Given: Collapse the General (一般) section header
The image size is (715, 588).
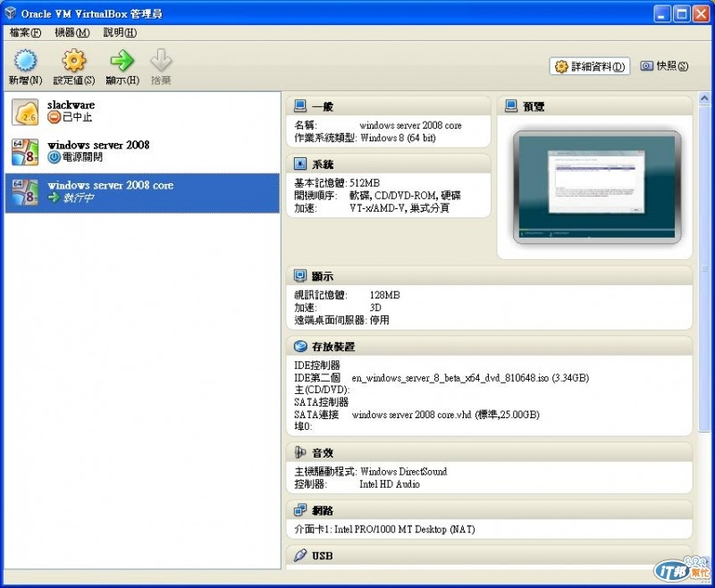Looking at the screenshot, I should pyautogui.click(x=389, y=106).
